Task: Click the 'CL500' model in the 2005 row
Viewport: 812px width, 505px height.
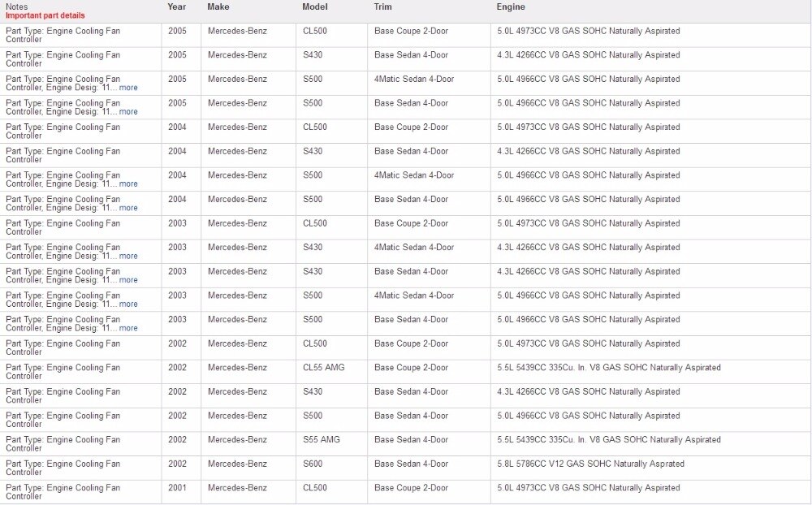Action: pyautogui.click(x=315, y=31)
